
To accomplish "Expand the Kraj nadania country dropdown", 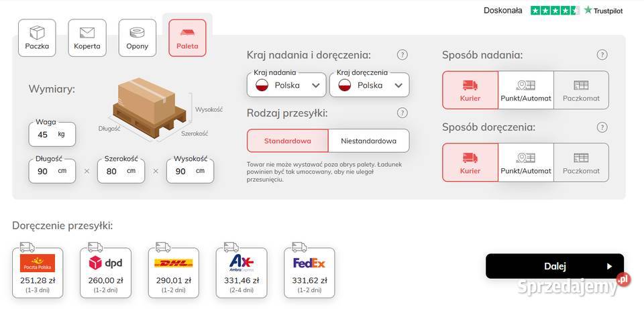I will (x=286, y=85).
